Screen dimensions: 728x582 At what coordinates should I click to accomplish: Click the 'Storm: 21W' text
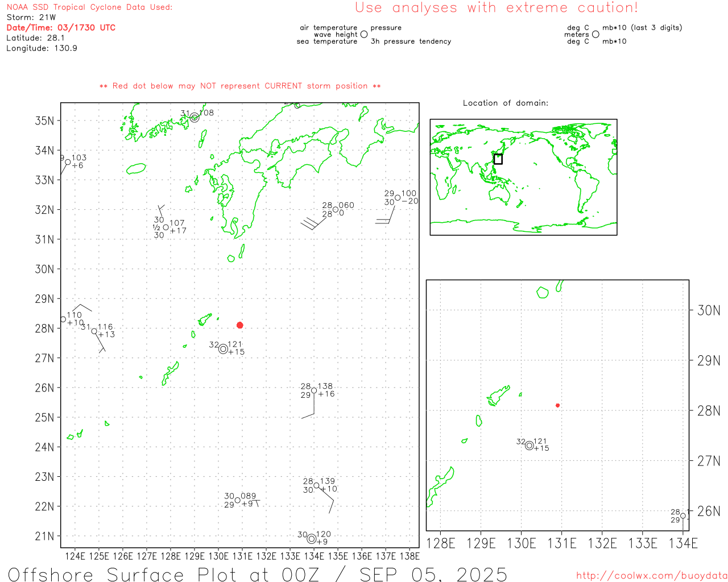tap(31, 18)
